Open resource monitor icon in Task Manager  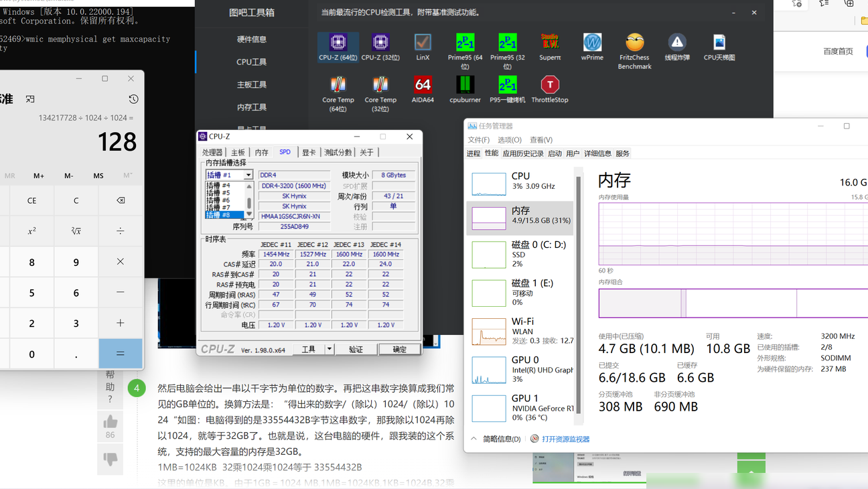534,439
